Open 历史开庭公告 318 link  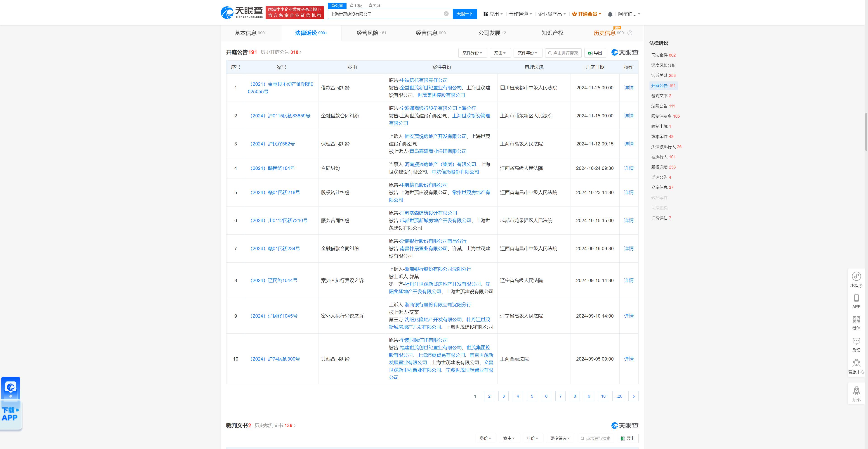click(281, 52)
